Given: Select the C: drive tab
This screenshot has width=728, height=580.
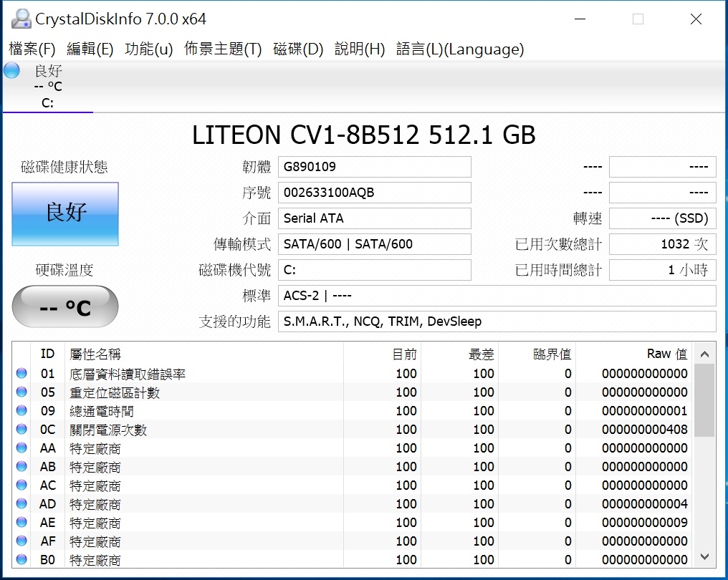Looking at the screenshot, I should pyautogui.click(x=48, y=87).
